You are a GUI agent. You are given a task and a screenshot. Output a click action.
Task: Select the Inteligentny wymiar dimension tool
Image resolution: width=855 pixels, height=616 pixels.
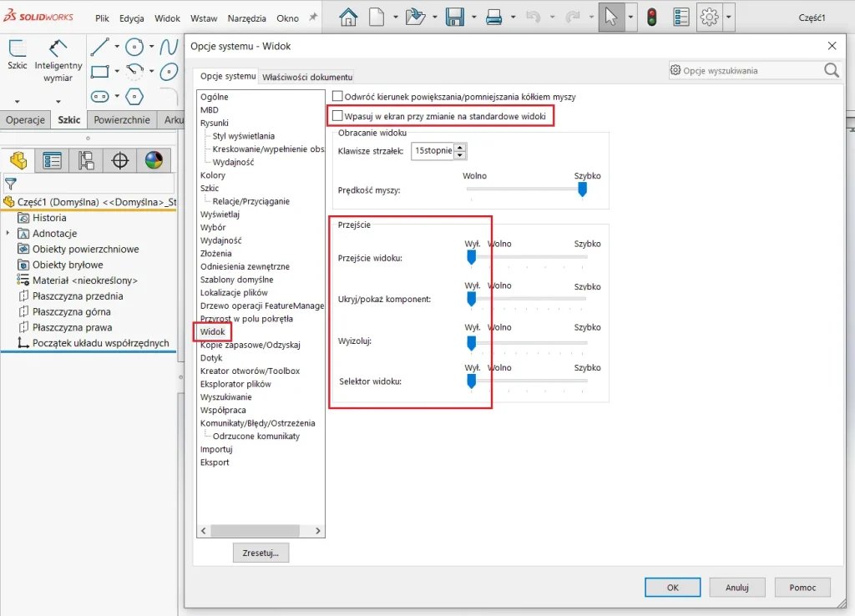(x=58, y=60)
